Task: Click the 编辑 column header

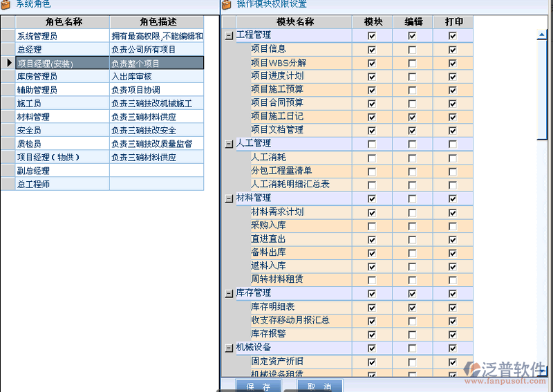Action: (413, 22)
